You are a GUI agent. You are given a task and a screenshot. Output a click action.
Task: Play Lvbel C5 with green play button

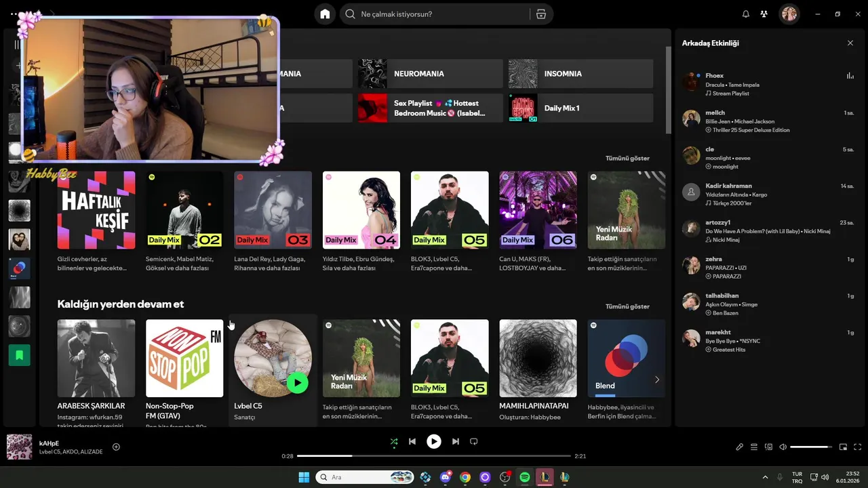pos(297,382)
